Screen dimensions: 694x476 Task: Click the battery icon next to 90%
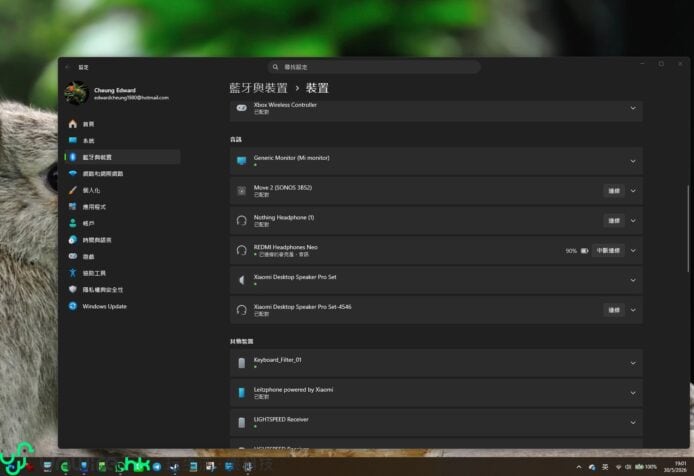(584, 251)
